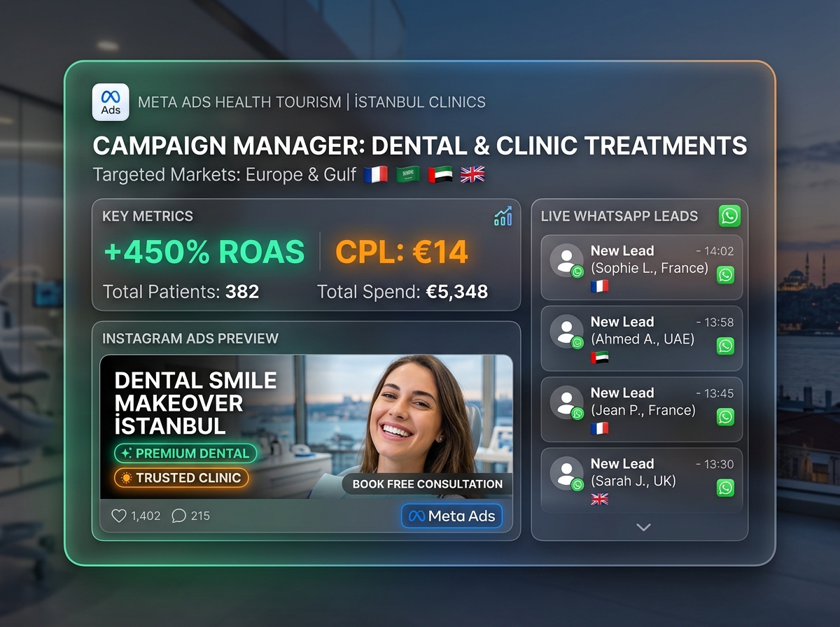This screenshot has width=840, height=627.
Task: Click the (Ahmed A., UAE) lead name
Action: [x=643, y=339]
